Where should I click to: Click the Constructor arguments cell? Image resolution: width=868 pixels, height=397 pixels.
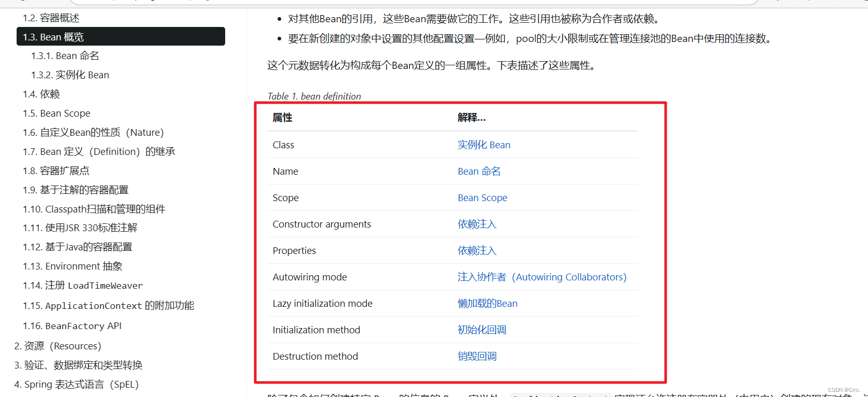[x=322, y=224]
